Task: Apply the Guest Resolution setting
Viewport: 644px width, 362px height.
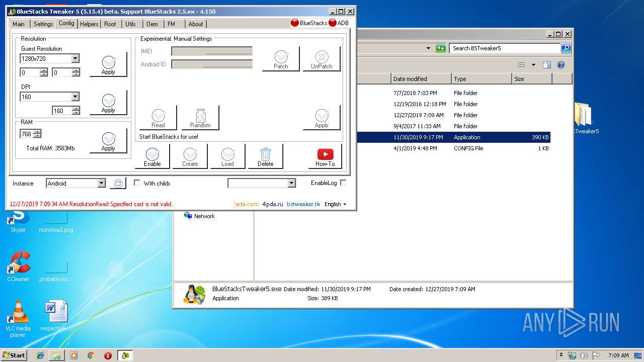Action: click(x=108, y=65)
